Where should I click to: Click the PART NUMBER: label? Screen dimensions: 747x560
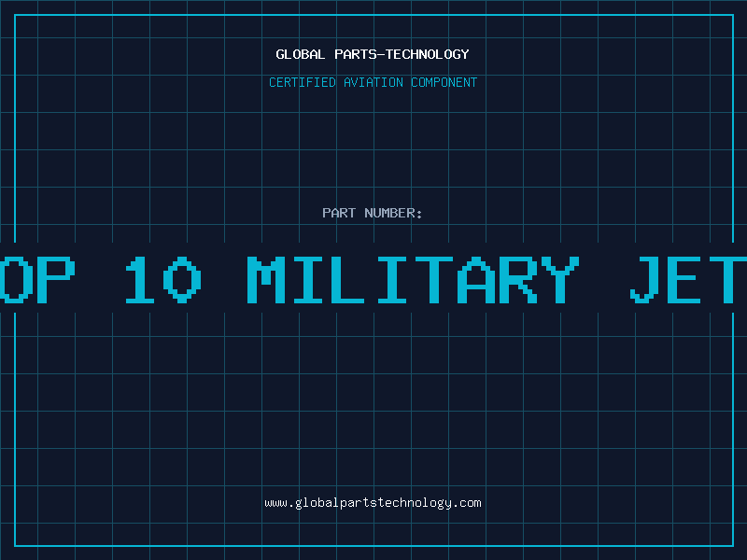(372, 213)
